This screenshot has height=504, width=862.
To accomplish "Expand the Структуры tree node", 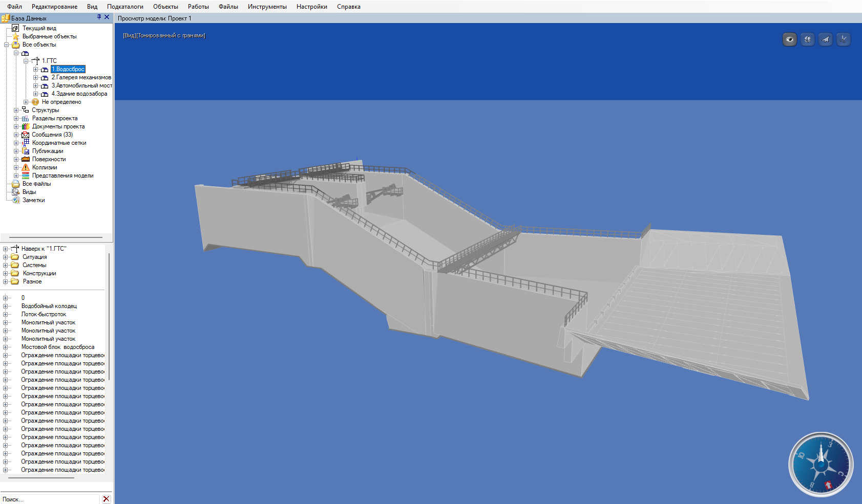I will pos(16,110).
